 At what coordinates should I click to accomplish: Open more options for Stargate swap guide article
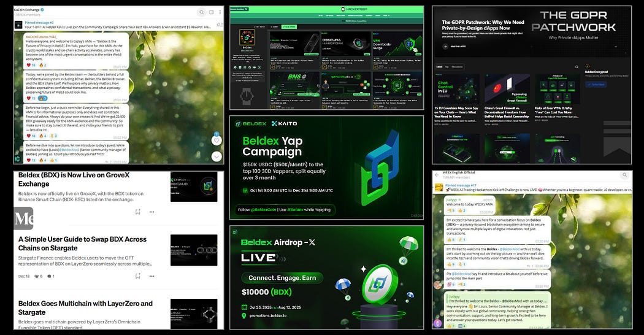click(151, 276)
